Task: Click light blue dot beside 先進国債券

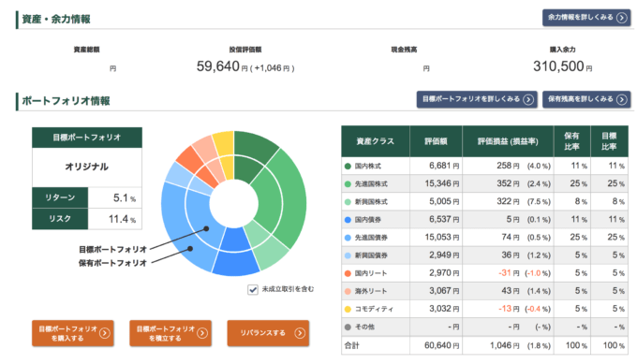Action: pyautogui.click(x=348, y=238)
